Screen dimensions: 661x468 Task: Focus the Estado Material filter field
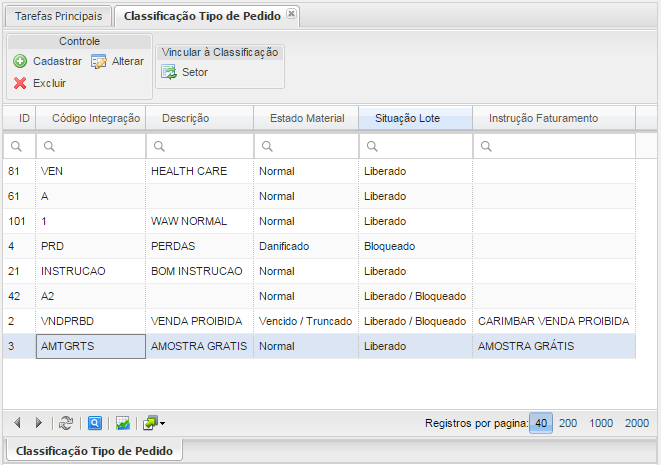pyautogui.click(x=306, y=146)
